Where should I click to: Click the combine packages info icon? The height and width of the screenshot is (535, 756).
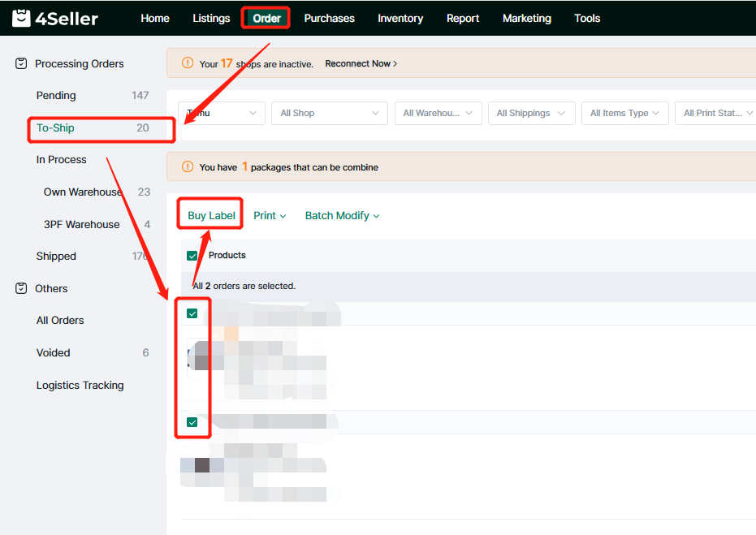pyautogui.click(x=188, y=167)
